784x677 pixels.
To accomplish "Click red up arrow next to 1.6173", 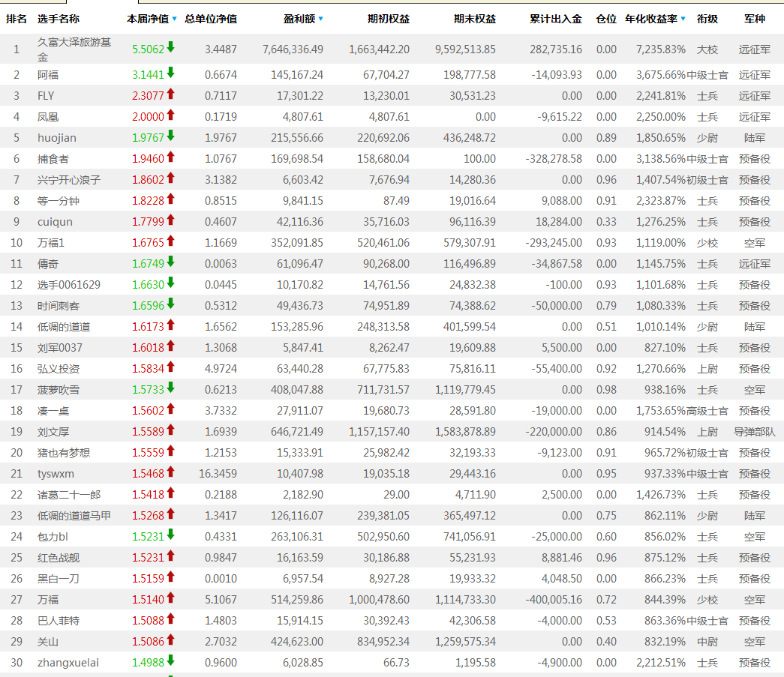I will tap(170, 325).
